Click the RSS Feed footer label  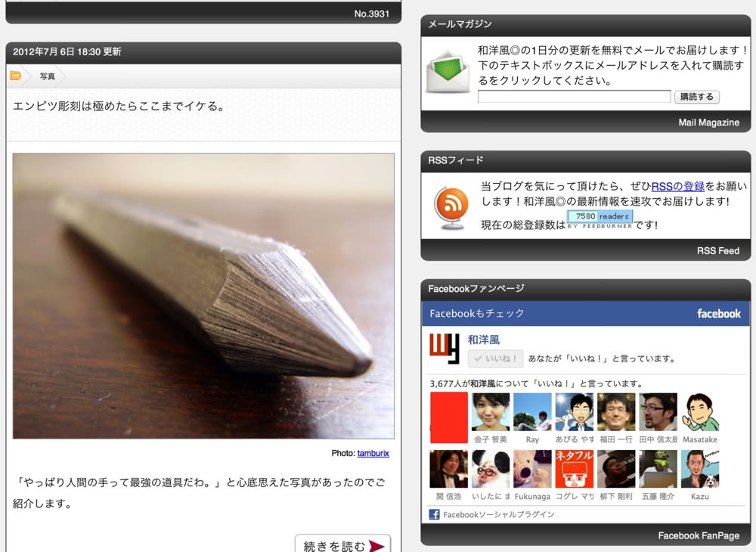(x=718, y=251)
